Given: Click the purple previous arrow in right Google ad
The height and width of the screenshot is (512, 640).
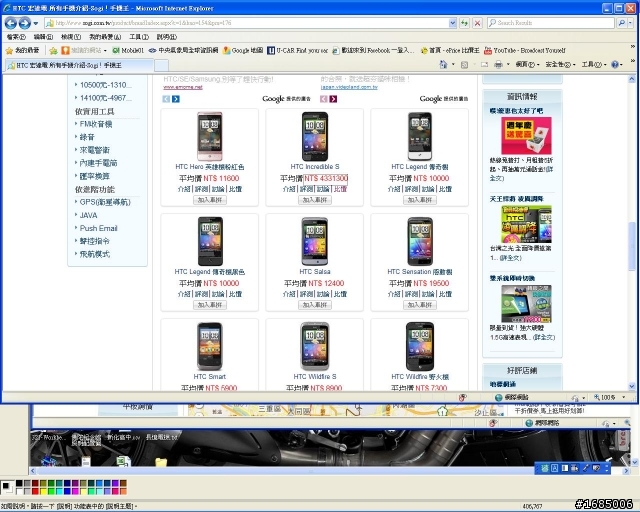Looking at the screenshot, I should (323, 99).
